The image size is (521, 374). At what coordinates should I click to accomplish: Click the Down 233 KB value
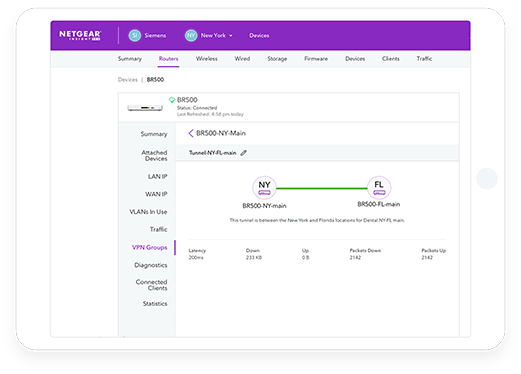point(254,258)
